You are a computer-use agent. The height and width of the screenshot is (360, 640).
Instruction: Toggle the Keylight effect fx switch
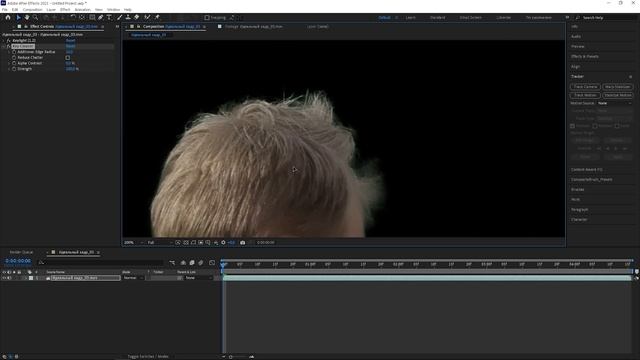[x=8, y=40]
